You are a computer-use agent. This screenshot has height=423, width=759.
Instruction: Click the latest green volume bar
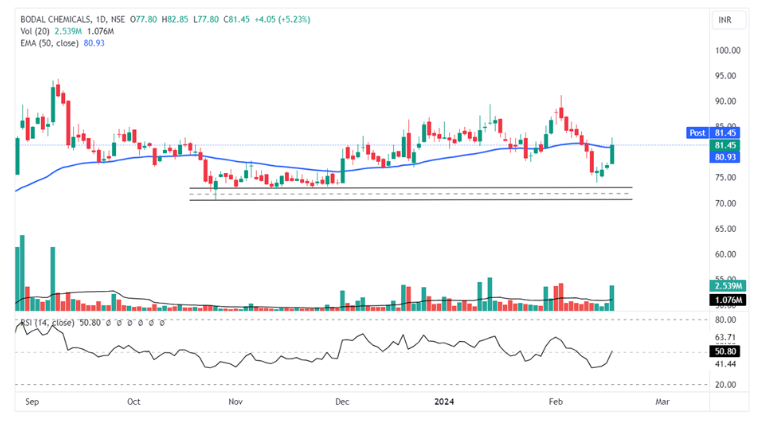(611, 297)
